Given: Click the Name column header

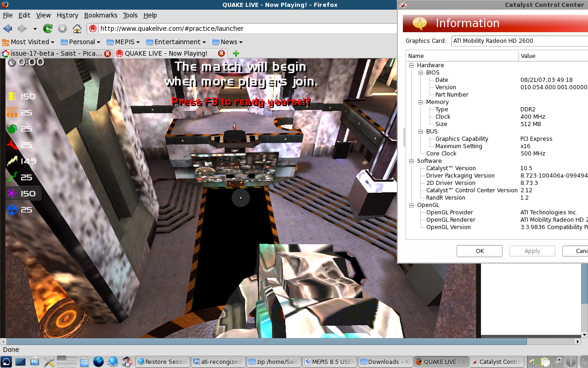Looking at the screenshot, I should click(x=463, y=56).
